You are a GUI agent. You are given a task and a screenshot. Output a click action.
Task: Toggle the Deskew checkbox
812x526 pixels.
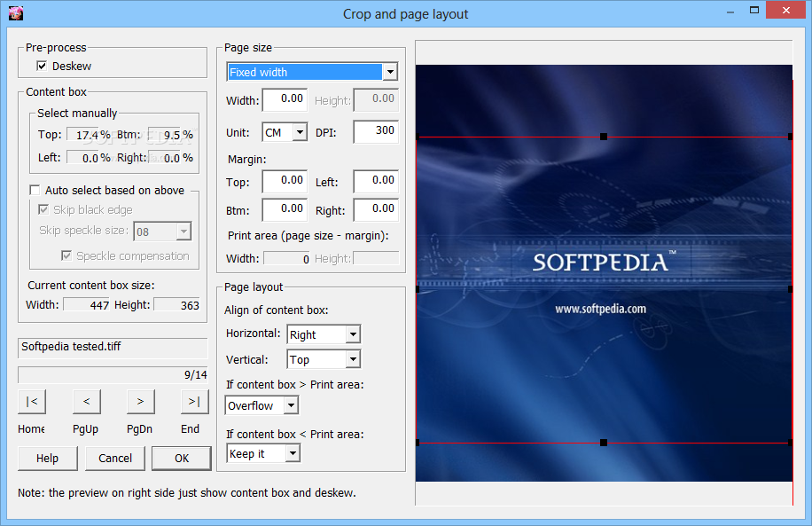click(42, 66)
